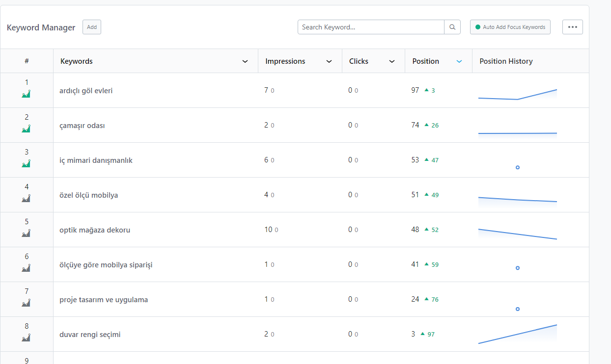Expand the Clicks column sort dropdown
Screen dimensions: 611x364
coord(392,61)
